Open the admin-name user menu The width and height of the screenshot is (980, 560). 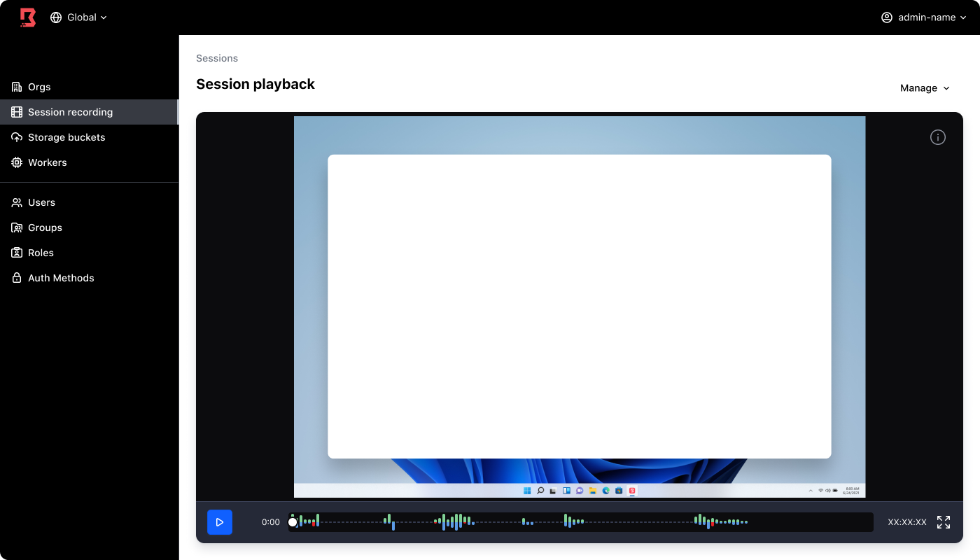coord(924,17)
